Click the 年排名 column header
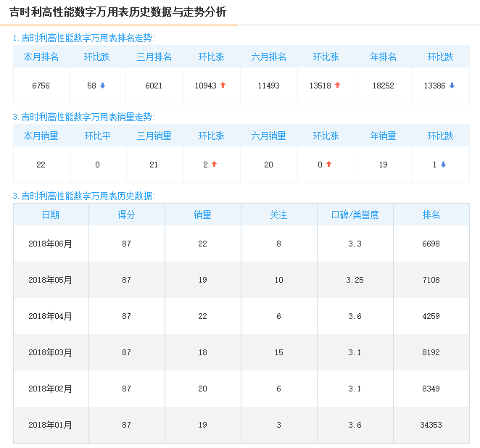This screenshot has width=480, height=448. pos(383,57)
